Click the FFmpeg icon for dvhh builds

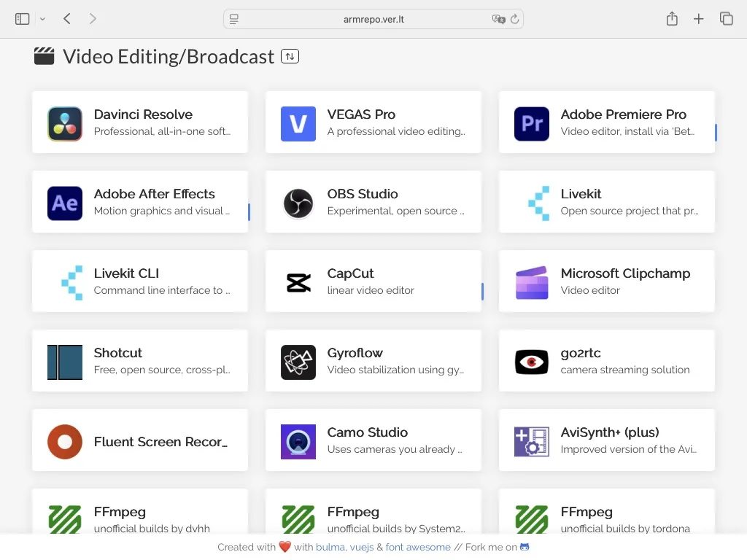[65, 519]
